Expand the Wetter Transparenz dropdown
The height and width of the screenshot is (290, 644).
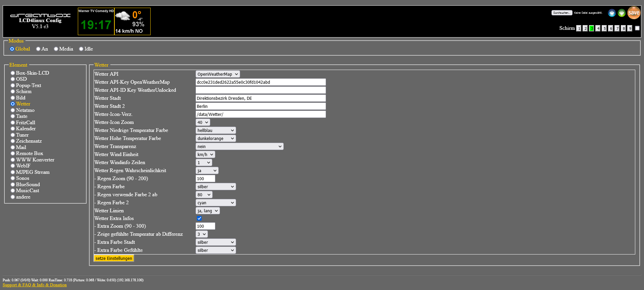(239, 146)
